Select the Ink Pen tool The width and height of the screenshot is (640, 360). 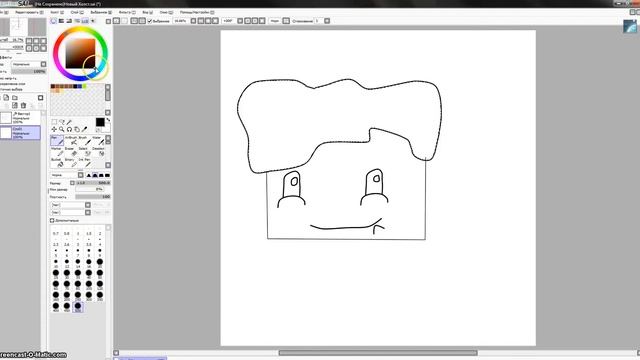pyautogui.click(x=85, y=162)
